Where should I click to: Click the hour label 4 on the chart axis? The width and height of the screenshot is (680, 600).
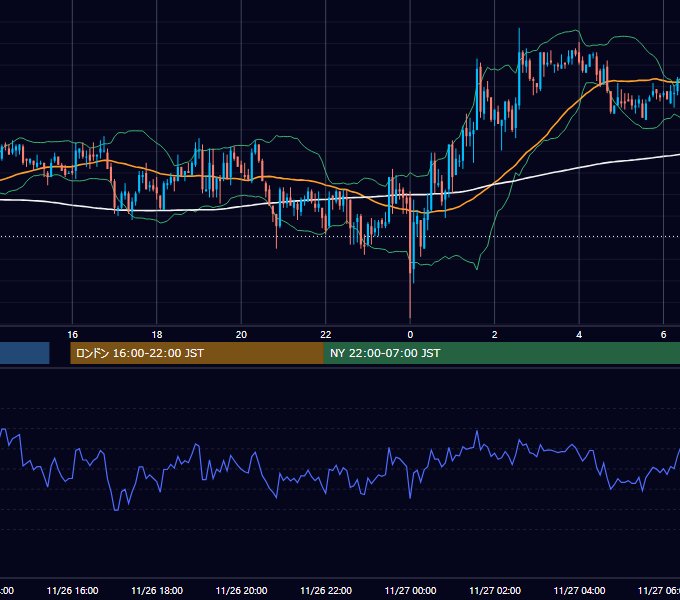pos(579,335)
